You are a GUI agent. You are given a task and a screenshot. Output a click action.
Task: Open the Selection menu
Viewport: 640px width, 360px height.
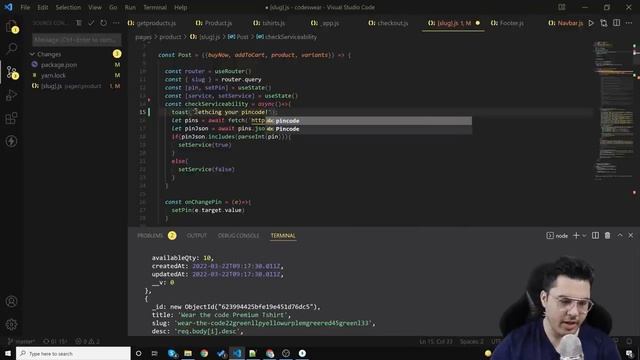(x=68, y=7)
